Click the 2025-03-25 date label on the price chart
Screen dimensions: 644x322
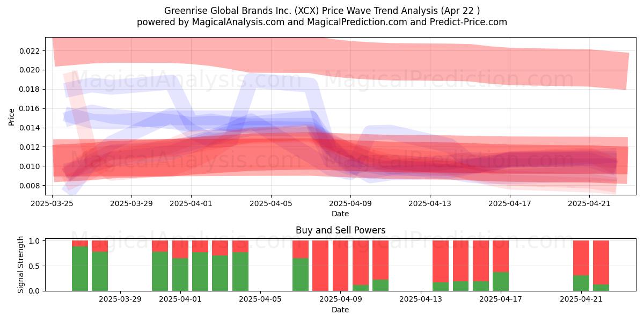tap(52, 203)
